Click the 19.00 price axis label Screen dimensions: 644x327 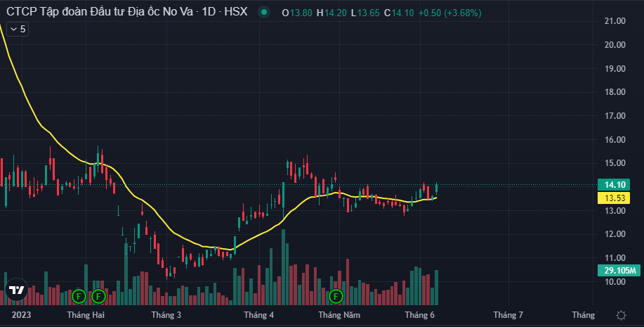pos(615,69)
